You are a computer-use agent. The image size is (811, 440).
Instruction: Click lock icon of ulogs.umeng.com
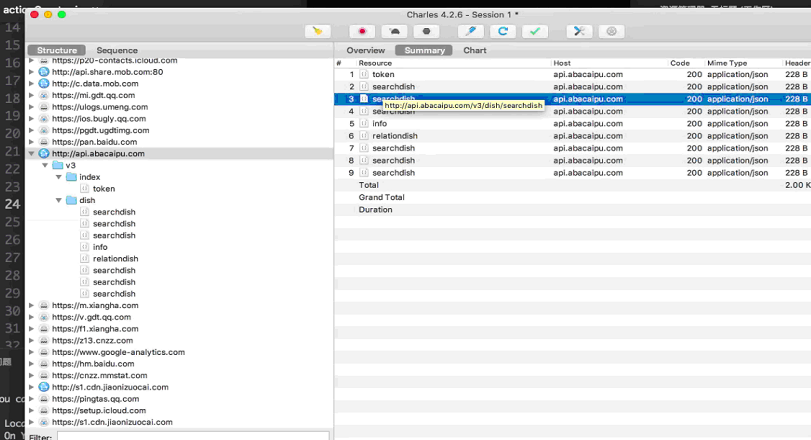[44, 107]
